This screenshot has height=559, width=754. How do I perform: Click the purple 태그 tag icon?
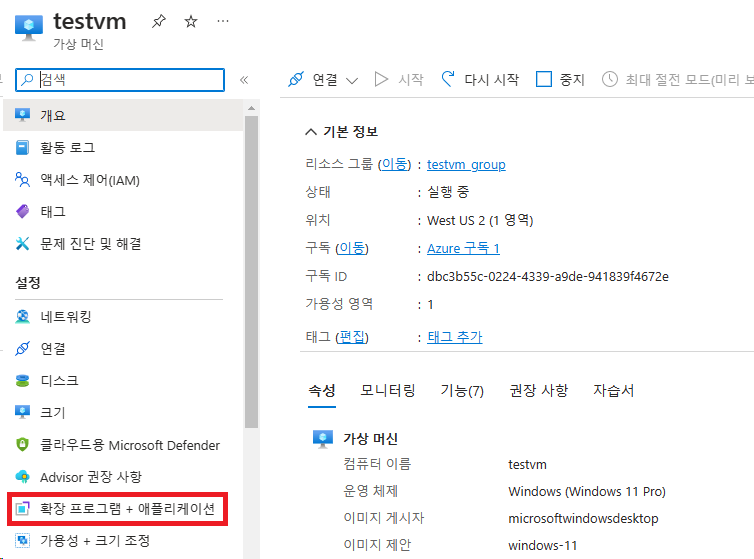22,212
